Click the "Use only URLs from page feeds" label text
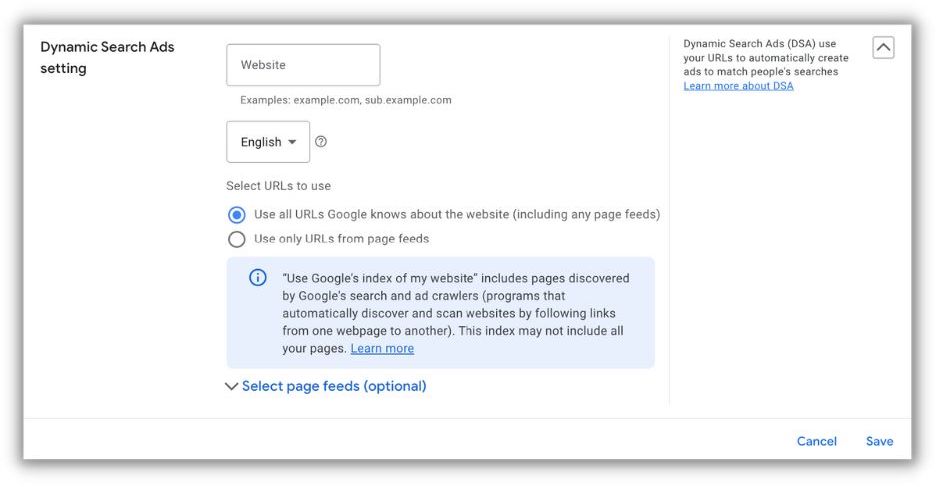Screen dimensions: 936x487 pyautogui.click(x=341, y=239)
